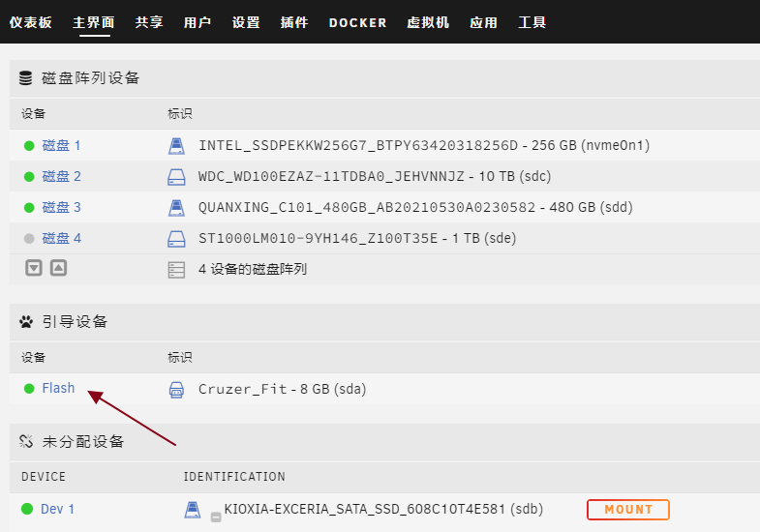The height and width of the screenshot is (532, 760).
Task: Switch to the 仪表板 tab
Action: tap(31, 22)
